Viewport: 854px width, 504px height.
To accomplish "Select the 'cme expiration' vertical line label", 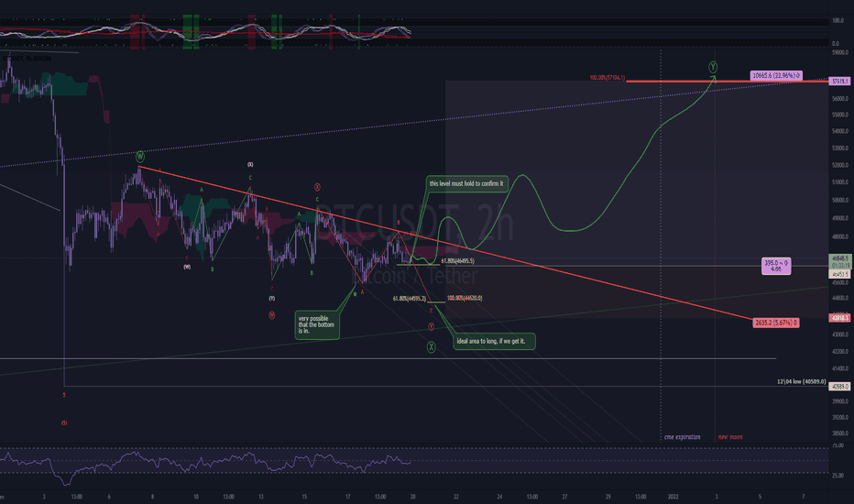I will (683, 437).
